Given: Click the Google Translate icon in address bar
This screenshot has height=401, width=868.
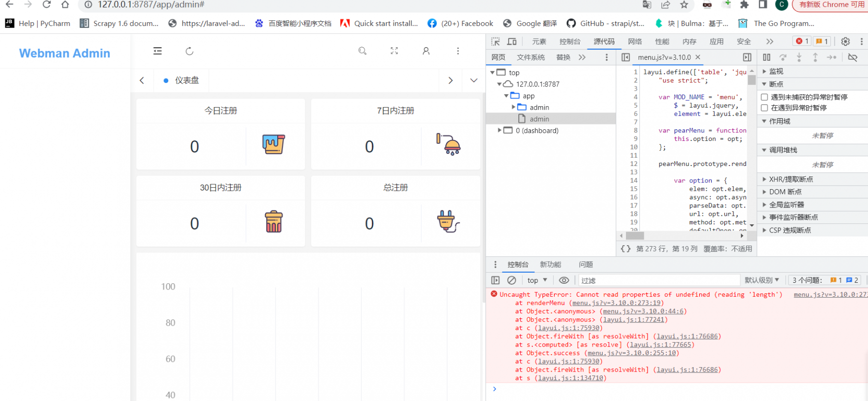Looking at the screenshot, I should click(647, 5).
